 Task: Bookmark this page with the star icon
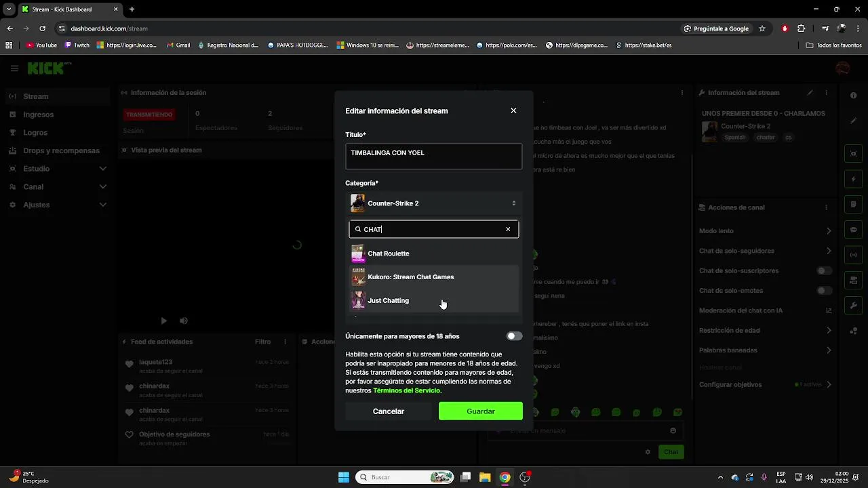click(x=762, y=28)
